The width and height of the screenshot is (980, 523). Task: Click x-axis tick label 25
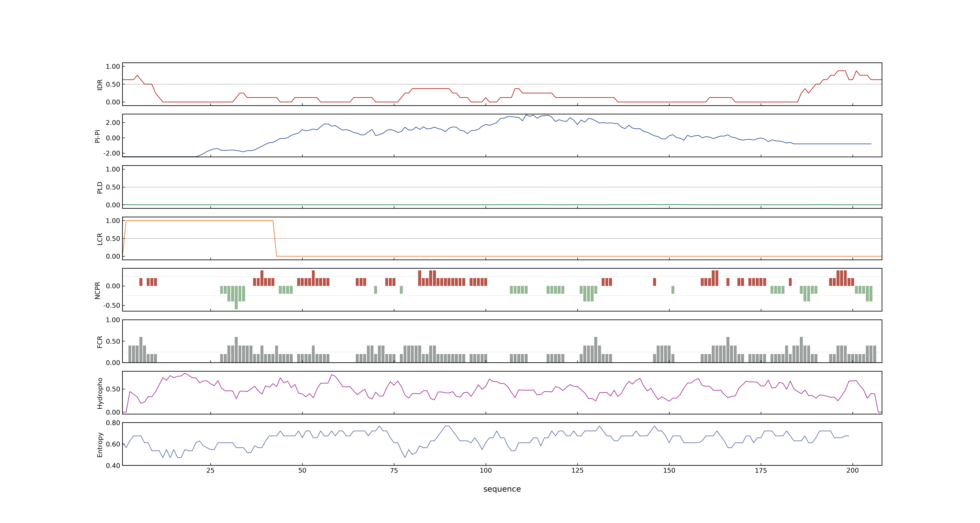tap(210, 470)
